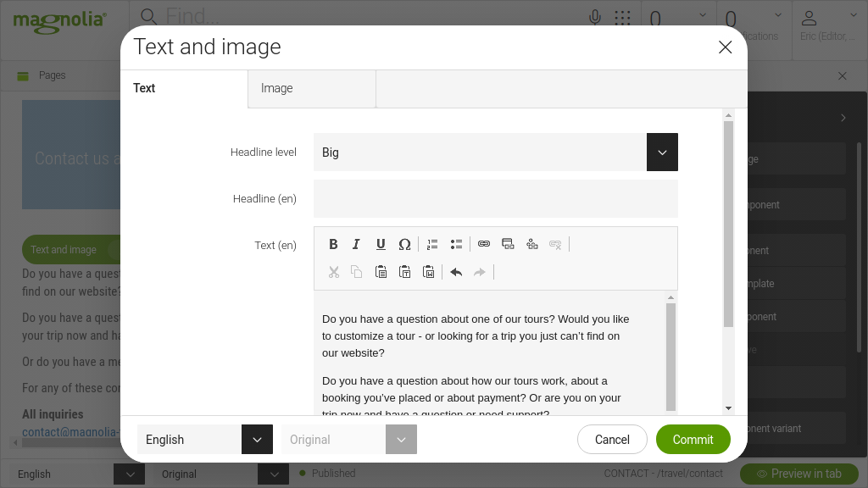
Task: Click the CONTACT - /travel/contact path
Action: (x=663, y=474)
